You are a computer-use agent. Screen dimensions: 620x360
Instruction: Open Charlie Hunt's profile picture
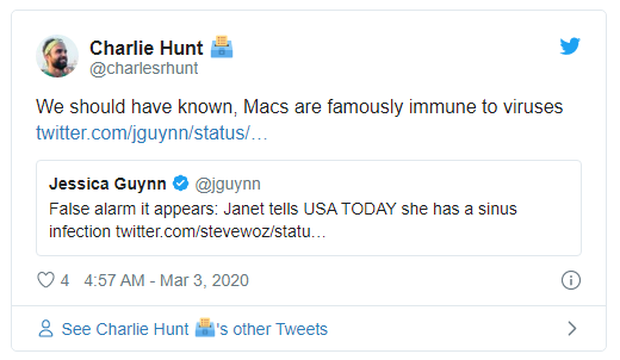[57, 56]
